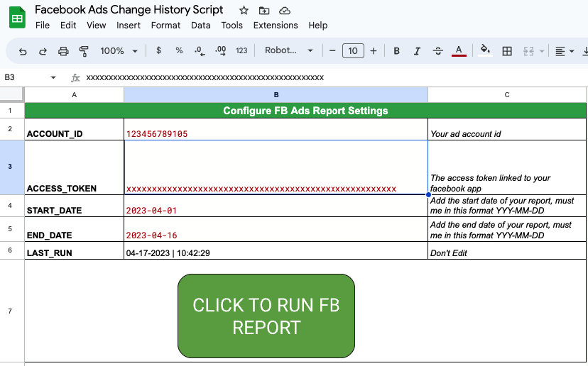Screen dimensions: 588x366
Task: Select the last run cell 04-17-2023 | 10:42:29
Action: [276, 250]
